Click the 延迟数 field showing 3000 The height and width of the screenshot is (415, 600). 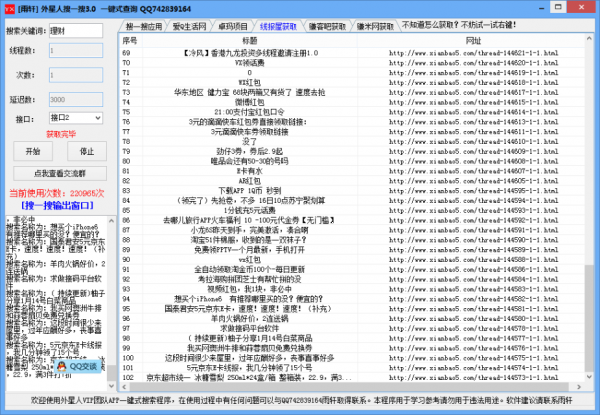[76, 99]
